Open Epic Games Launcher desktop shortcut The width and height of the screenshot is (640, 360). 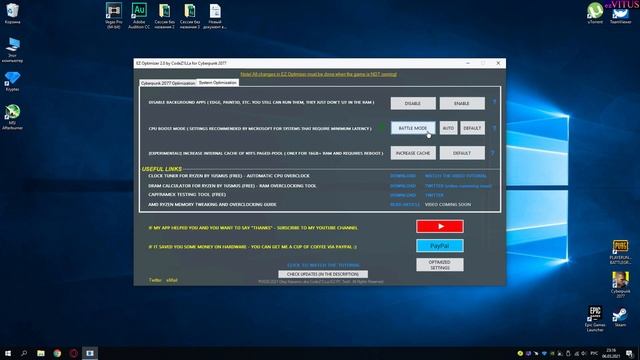click(x=595, y=319)
